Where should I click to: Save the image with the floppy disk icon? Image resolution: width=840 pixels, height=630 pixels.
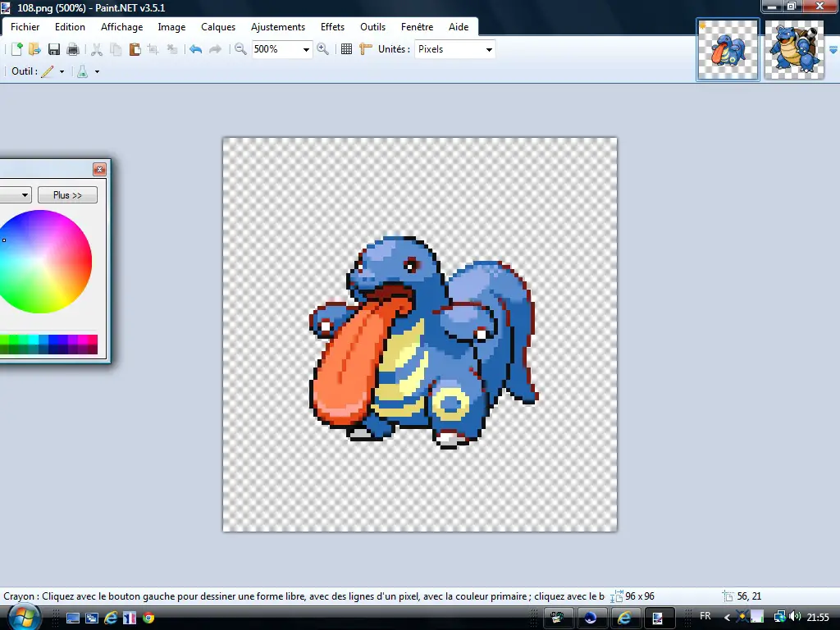(53, 49)
